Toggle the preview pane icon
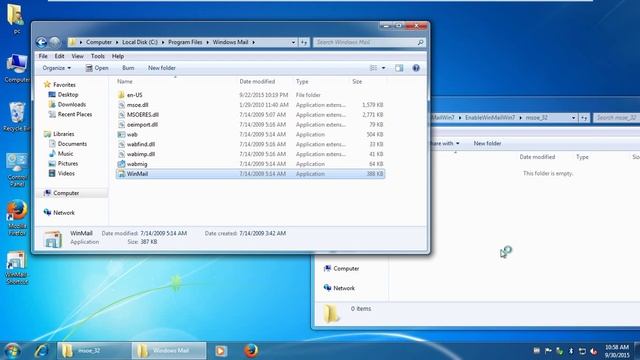 [x=399, y=68]
